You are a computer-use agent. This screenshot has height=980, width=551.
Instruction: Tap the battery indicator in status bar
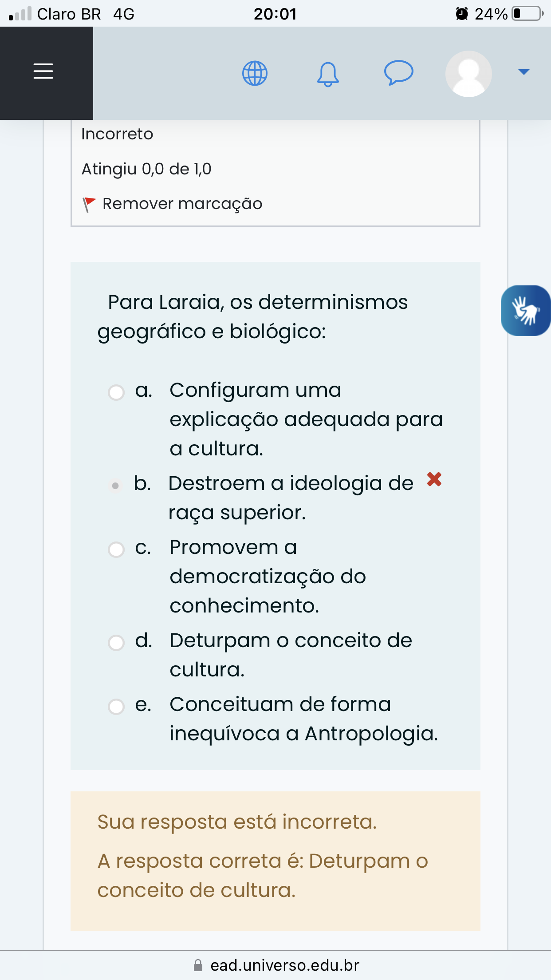coord(527,14)
